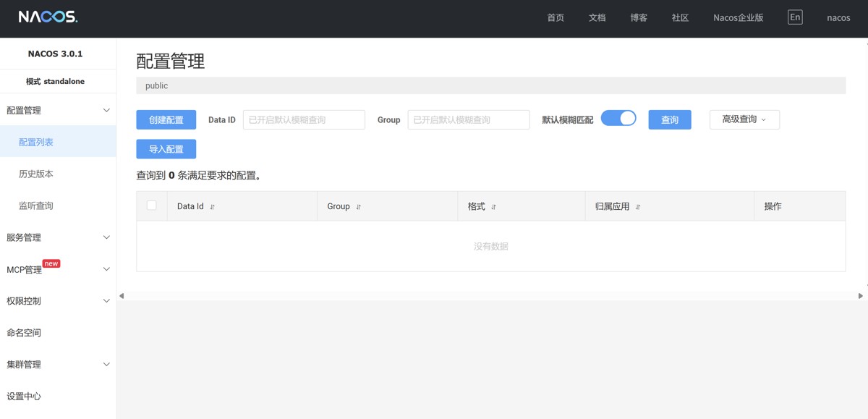This screenshot has width=868, height=419.
Task: Open 博客 in the top navigation
Action: 639,17
